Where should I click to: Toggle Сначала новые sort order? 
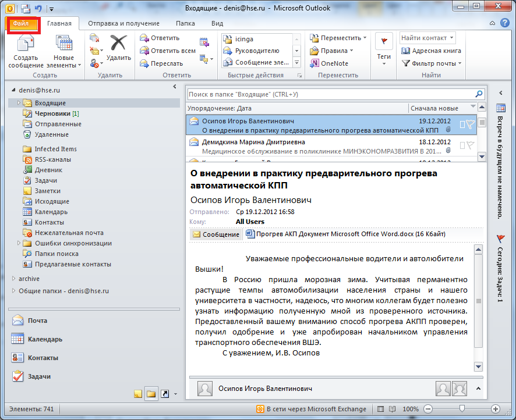pos(442,108)
